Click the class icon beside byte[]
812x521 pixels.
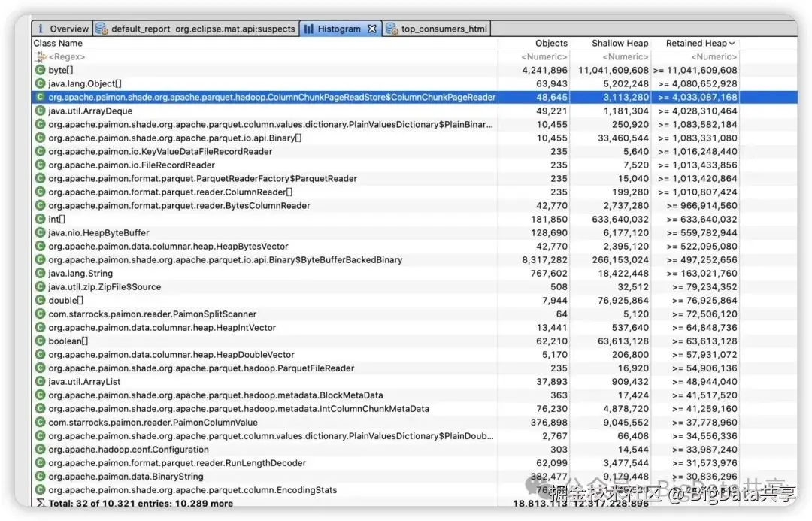tap(40, 70)
